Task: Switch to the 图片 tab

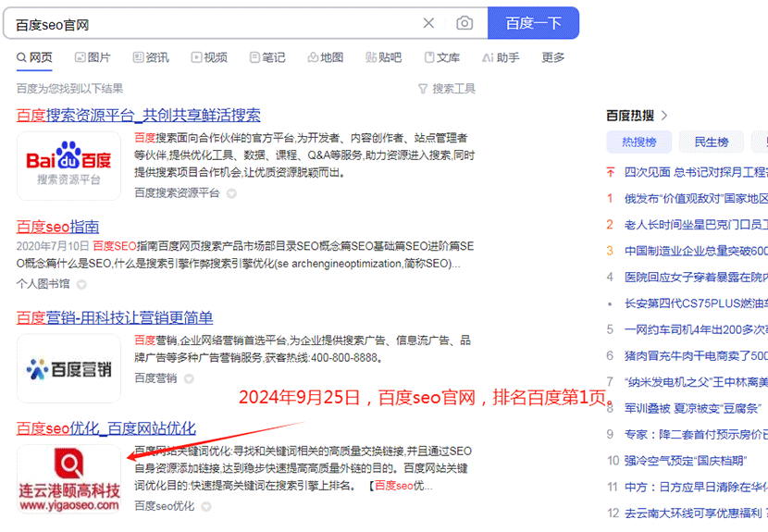Action: pyautogui.click(x=93, y=57)
